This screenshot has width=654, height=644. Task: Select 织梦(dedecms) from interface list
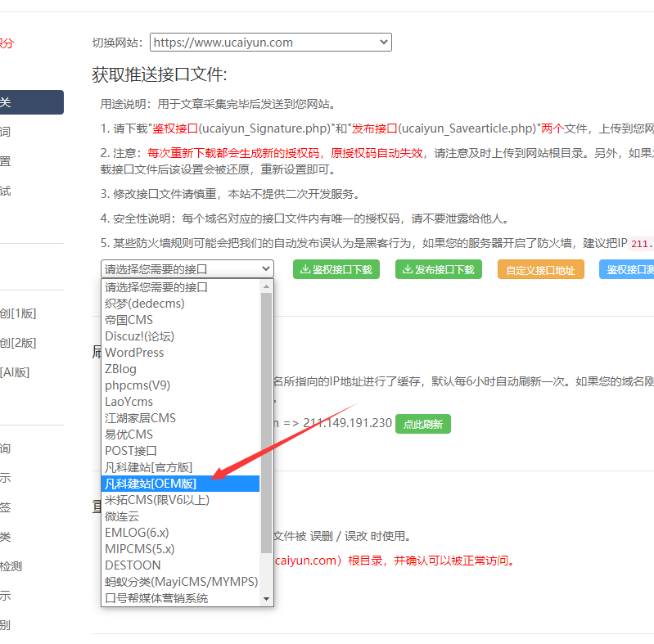point(145,304)
